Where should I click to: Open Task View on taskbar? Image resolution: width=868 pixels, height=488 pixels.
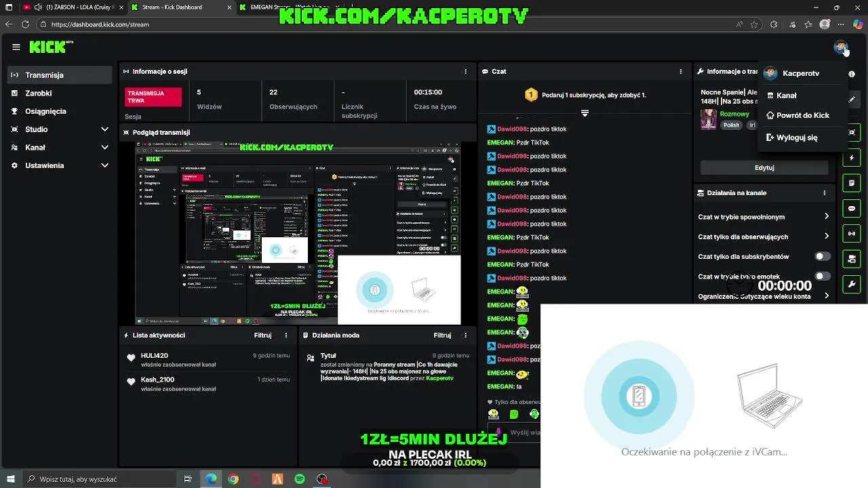coord(189,479)
